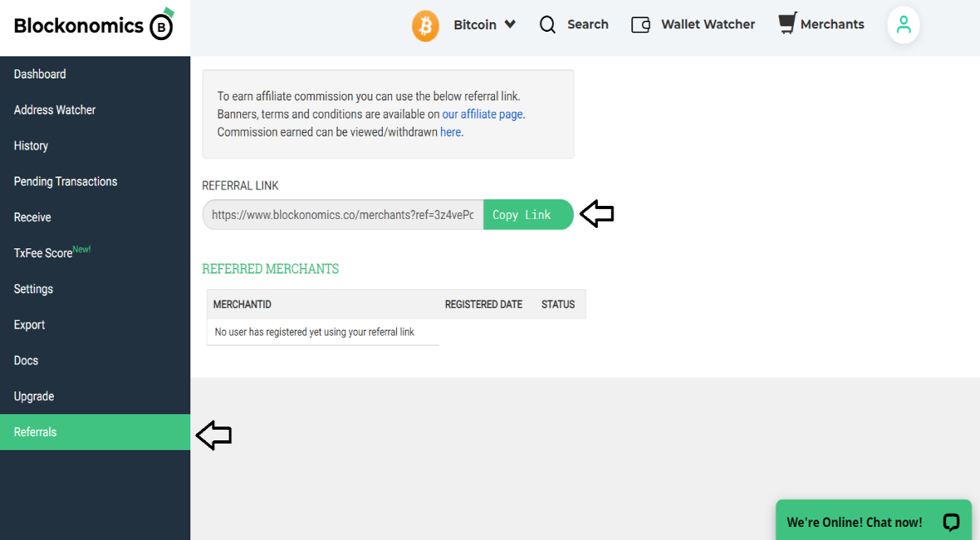Click the orange Bitcoin coin icon
This screenshot has width=980, height=540.
pos(425,25)
